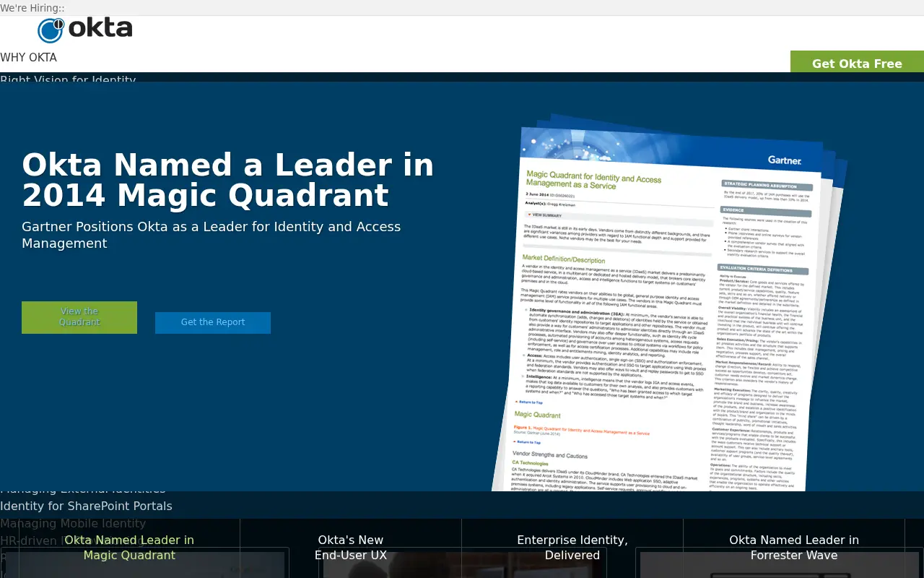This screenshot has height=578, width=924.
Task: Click the Okta logo
Action: point(85,29)
